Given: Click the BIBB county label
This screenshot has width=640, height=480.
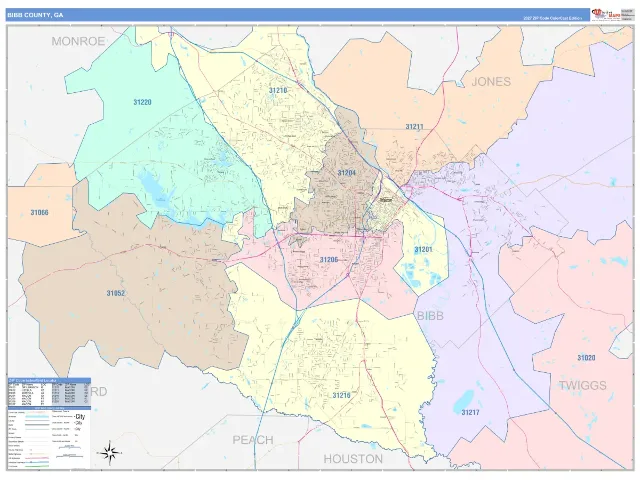Looking at the screenshot, I should 430,316.
